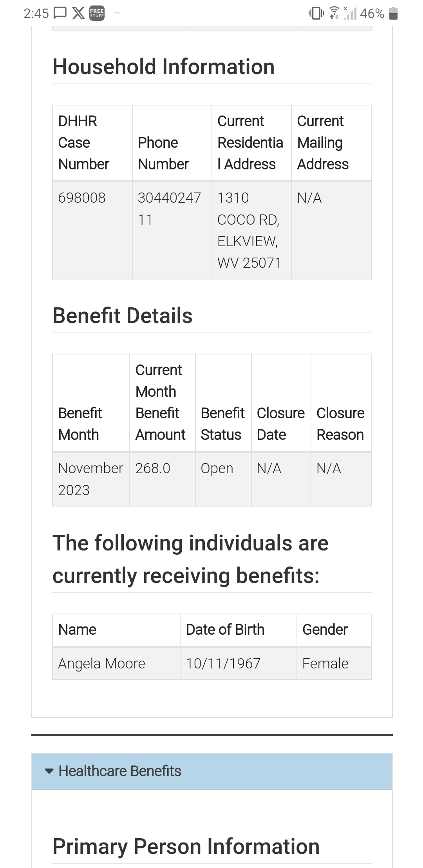
Task: Click the Primary Person Information heading
Action: 186,846
